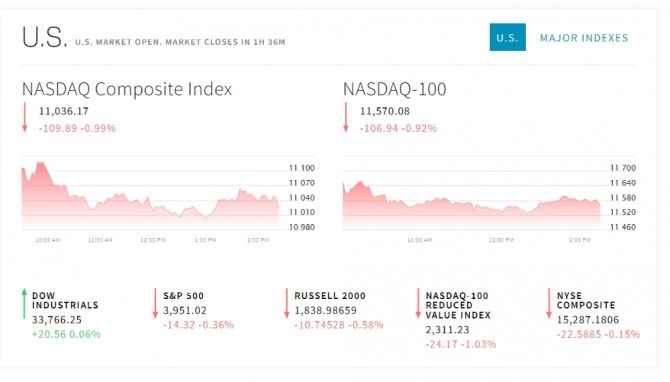
Task: Select the U.S. tab button
Action: [x=508, y=37]
